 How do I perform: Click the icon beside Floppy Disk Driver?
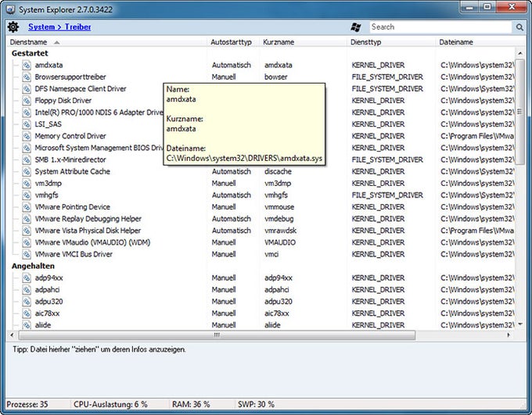pos(27,101)
